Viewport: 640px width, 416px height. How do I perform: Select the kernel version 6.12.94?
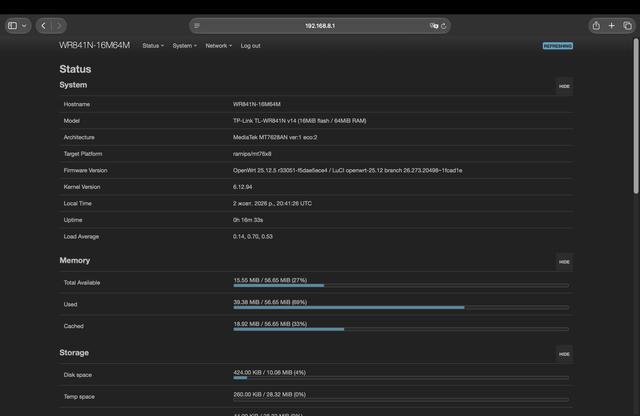pyautogui.click(x=242, y=187)
